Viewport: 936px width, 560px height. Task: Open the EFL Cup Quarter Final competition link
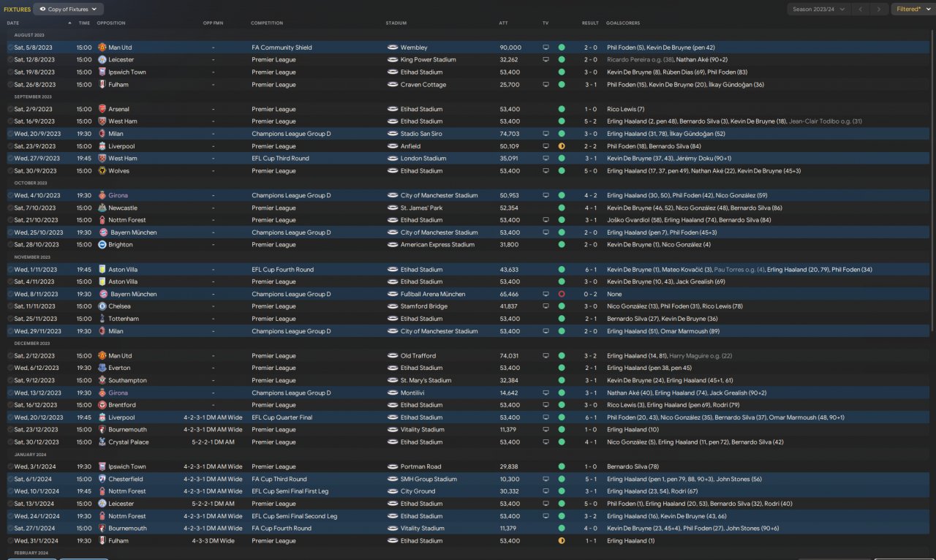point(282,417)
